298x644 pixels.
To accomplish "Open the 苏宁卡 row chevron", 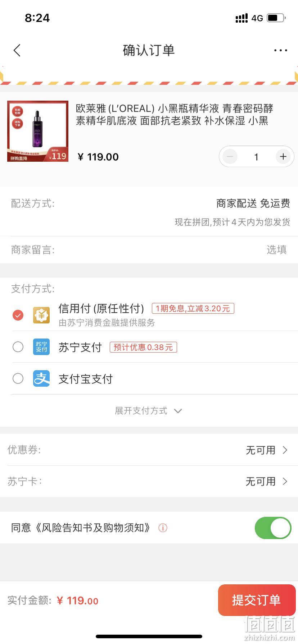I will click(x=285, y=482).
